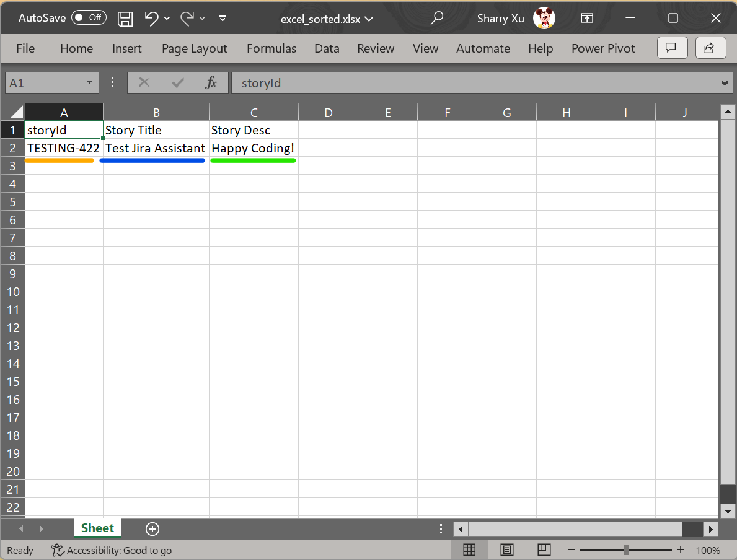The width and height of the screenshot is (737, 560).
Task: Add a new sheet with plus icon
Action: [x=152, y=529]
